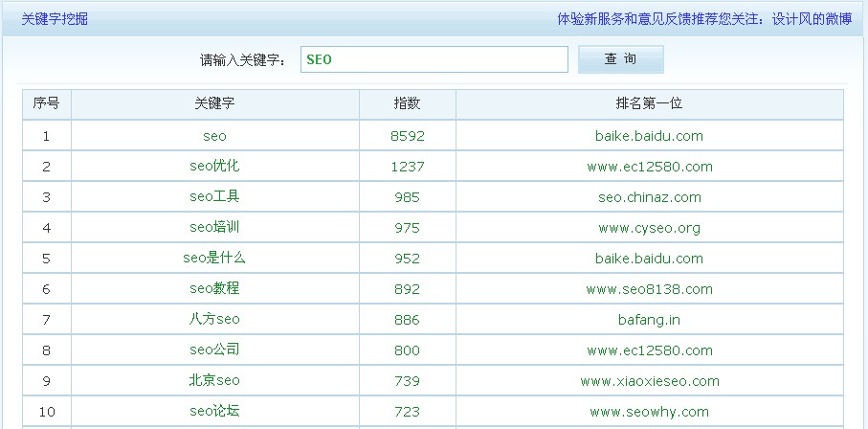The image size is (868, 429).
Task: Open the 设计风的微博 link
Action: [812, 19]
